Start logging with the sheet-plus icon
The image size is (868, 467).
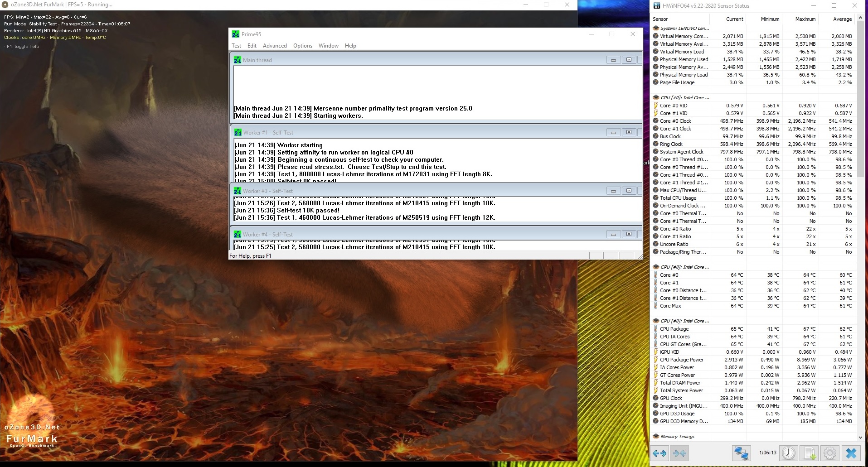tap(810, 453)
